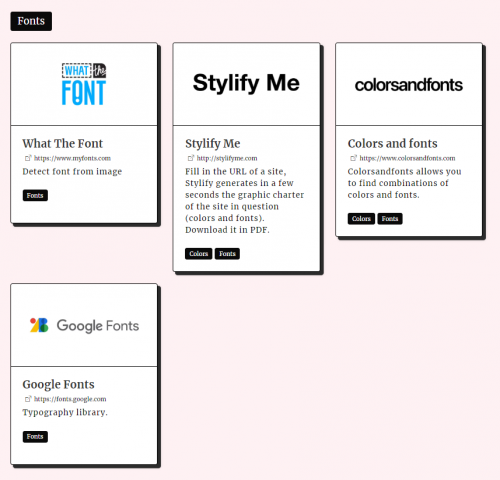Select the Fonts heading tag at top

(x=31, y=21)
